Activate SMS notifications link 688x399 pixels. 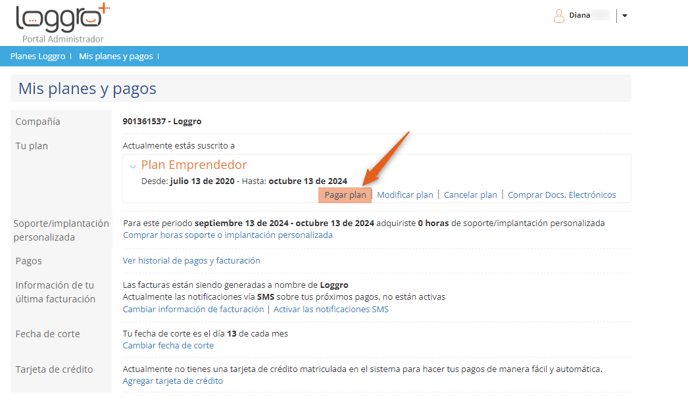point(331,309)
